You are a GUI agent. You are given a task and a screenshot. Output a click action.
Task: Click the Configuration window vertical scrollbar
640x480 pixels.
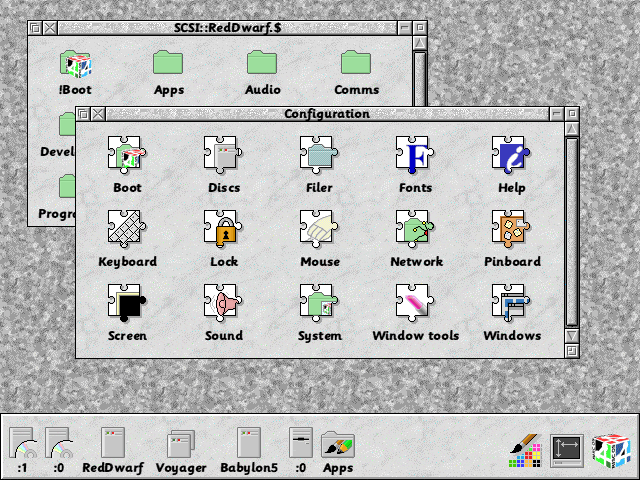tap(572, 232)
